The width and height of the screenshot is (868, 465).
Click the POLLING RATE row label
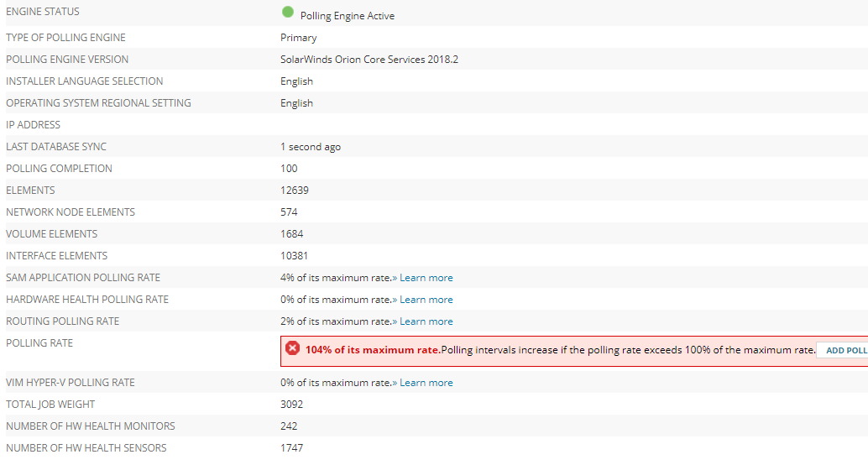[39, 343]
